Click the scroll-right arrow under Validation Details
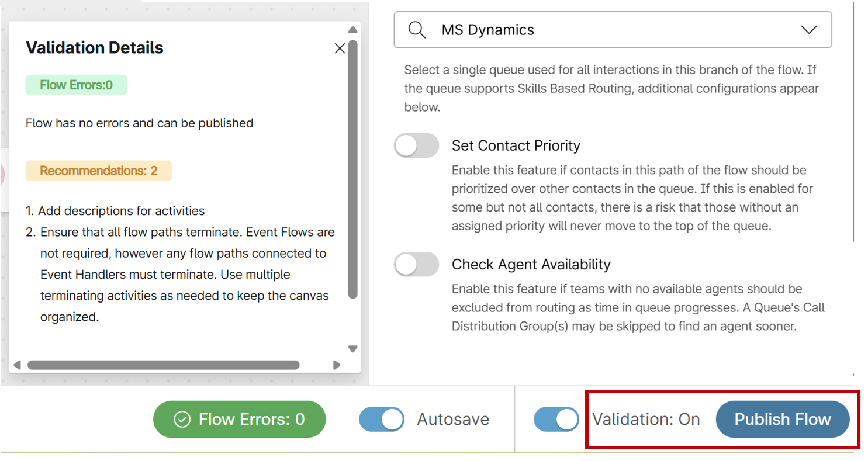Image resolution: width=868 pixels, height=461 pixels. (337, 365)
